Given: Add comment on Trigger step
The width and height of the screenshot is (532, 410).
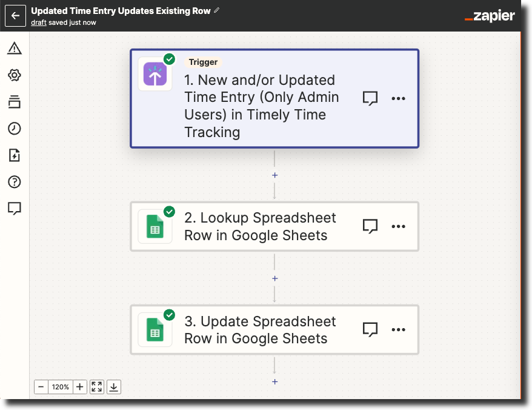Looking at the screenshot, I should pos(370,98).
